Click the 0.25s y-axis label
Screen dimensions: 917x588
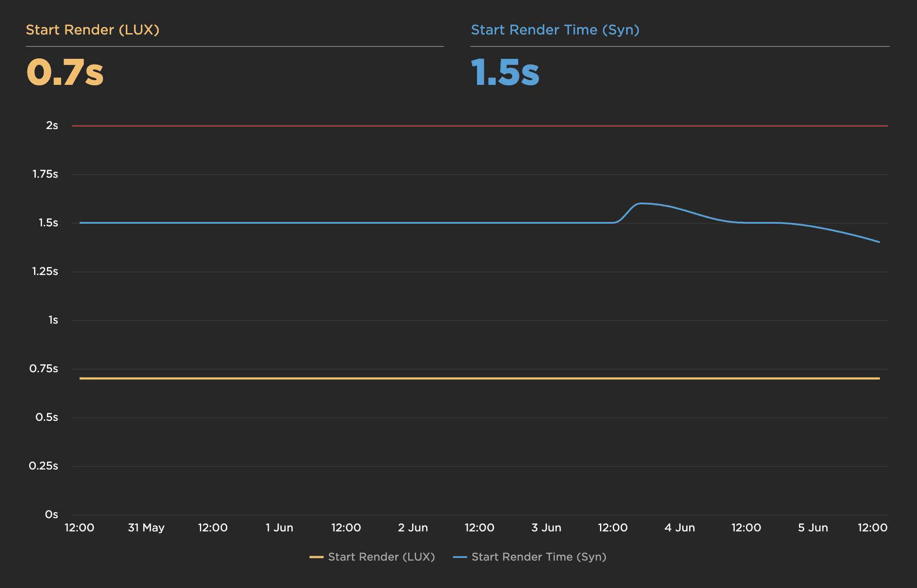click(43, 466)
